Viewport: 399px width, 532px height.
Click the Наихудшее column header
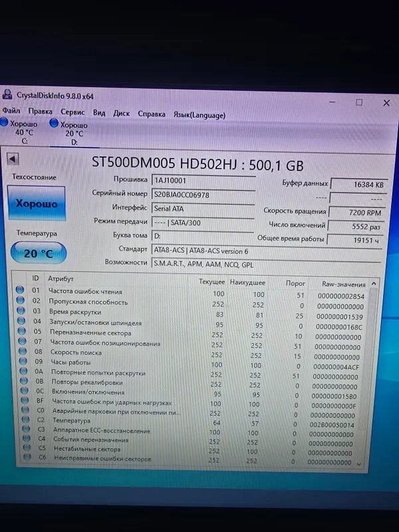click(x=247, y=282)
